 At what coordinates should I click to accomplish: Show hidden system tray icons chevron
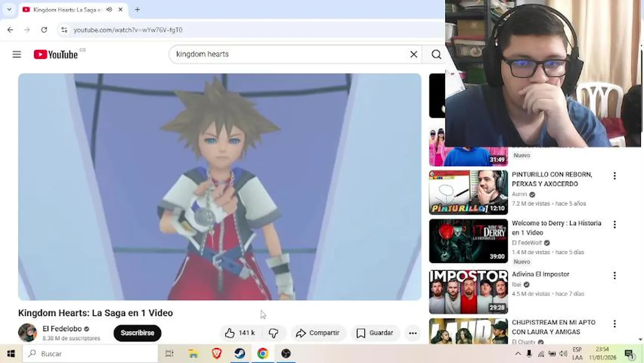518,354
